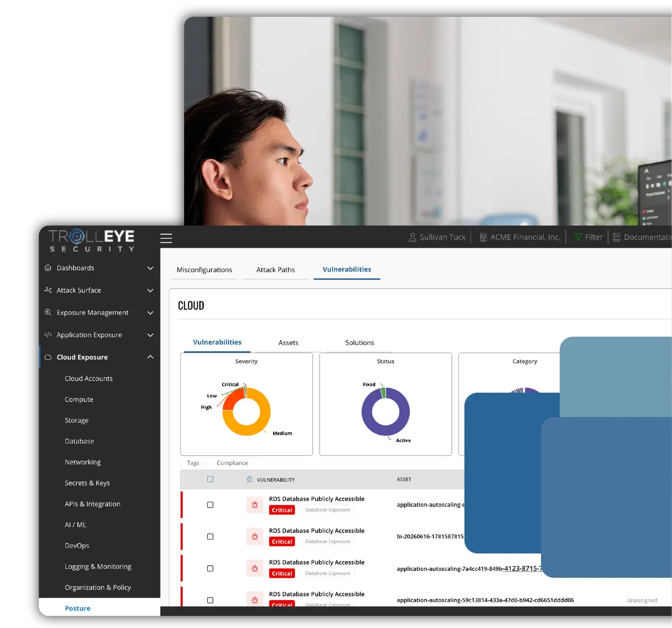Viewport: 672px width, 628px height.
Task: Select the Vulnerabilities sub-tab under Cloud
Action: coord(217,342)
